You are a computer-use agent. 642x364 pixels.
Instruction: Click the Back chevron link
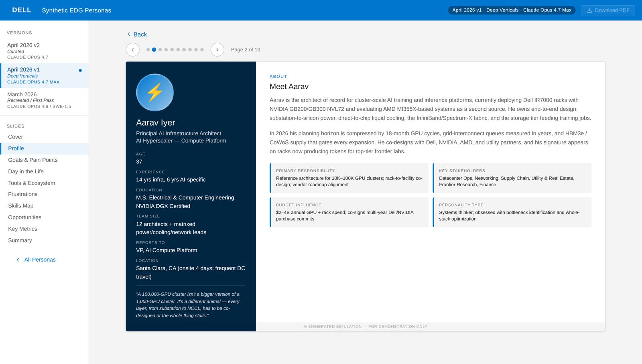pos(137,35)
